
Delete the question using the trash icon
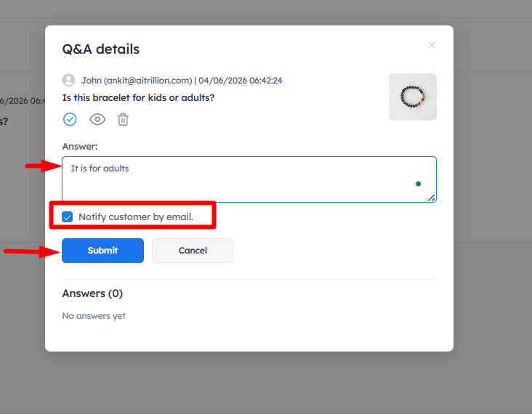[x=124, y=119]
